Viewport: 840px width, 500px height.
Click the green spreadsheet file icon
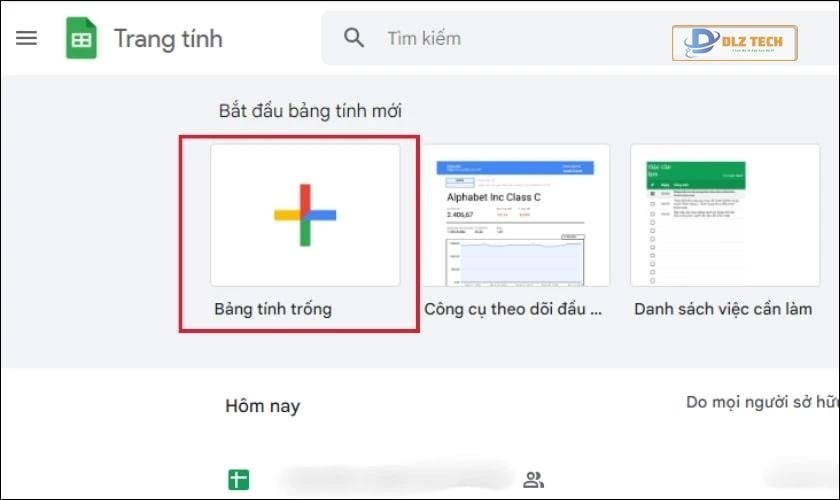coord(238,479)
